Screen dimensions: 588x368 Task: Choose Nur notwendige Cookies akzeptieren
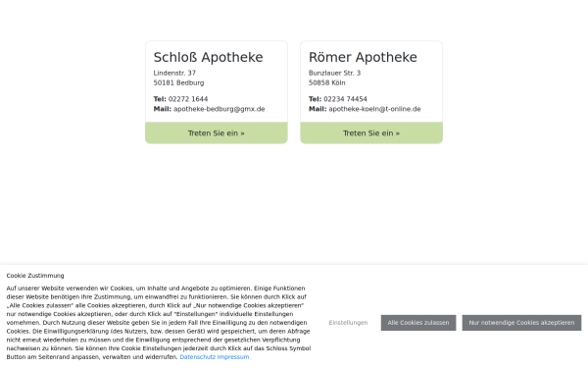pyautogui.click(x=521, y=323)
